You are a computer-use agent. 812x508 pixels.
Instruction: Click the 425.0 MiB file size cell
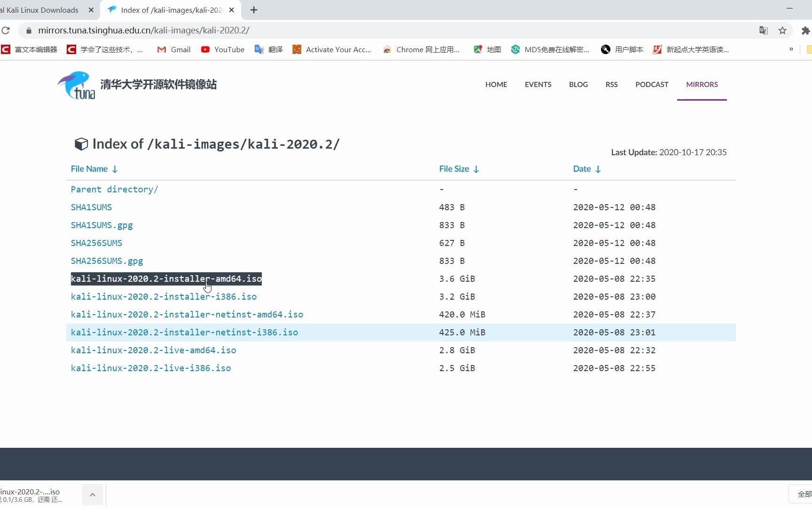click(x=462, y=333)
